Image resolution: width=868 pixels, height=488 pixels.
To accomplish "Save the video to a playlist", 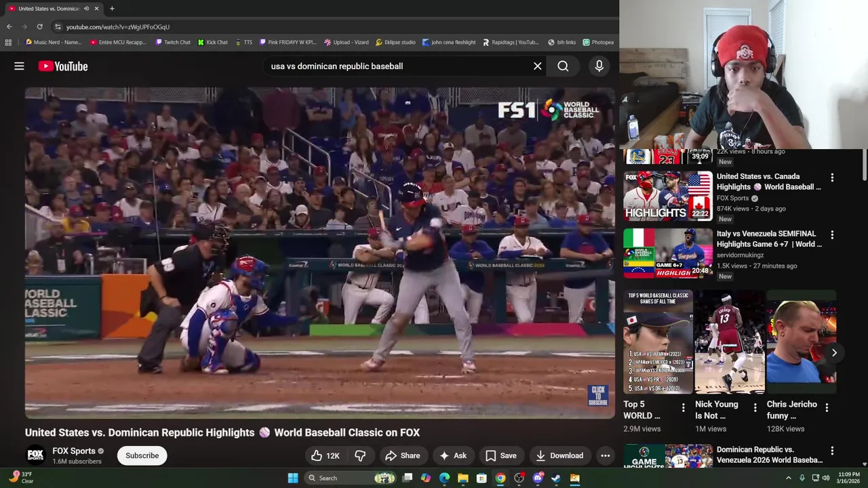I will (x=501, y=455).
